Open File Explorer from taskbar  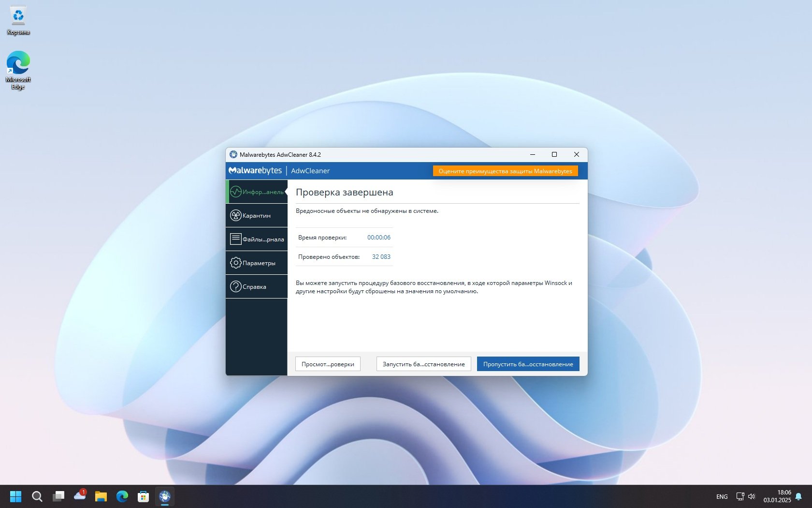coord(101,496)
